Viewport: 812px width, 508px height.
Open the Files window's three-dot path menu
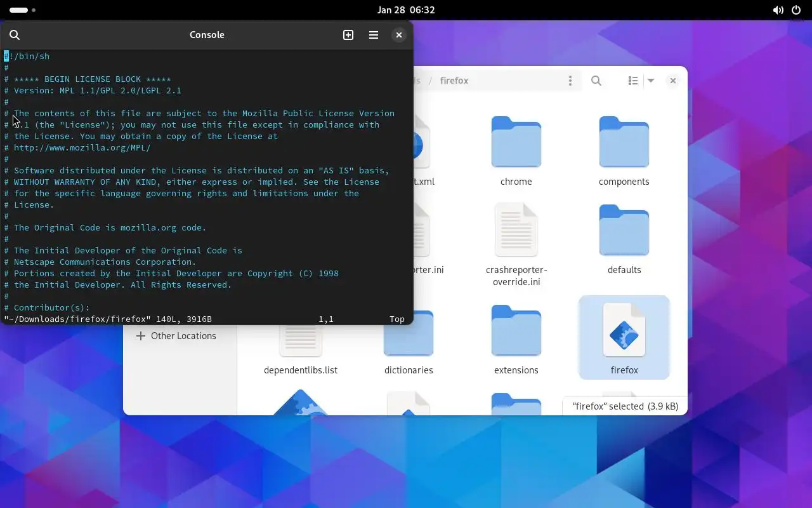pos(570,81)
